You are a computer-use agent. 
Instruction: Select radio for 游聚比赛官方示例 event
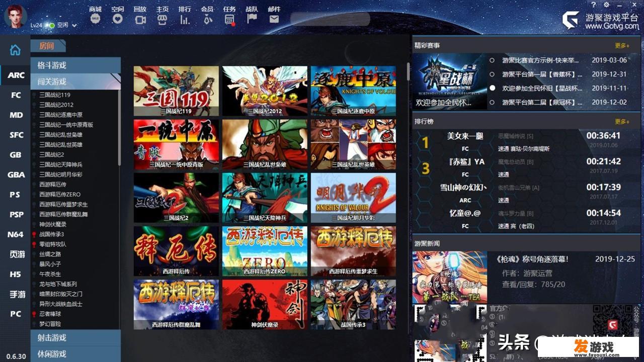tap(492, 60)
